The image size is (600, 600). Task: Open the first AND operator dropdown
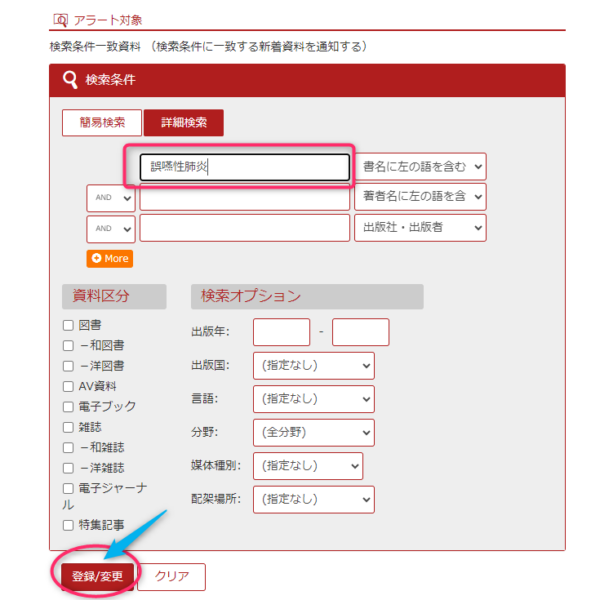coord(111,198)
